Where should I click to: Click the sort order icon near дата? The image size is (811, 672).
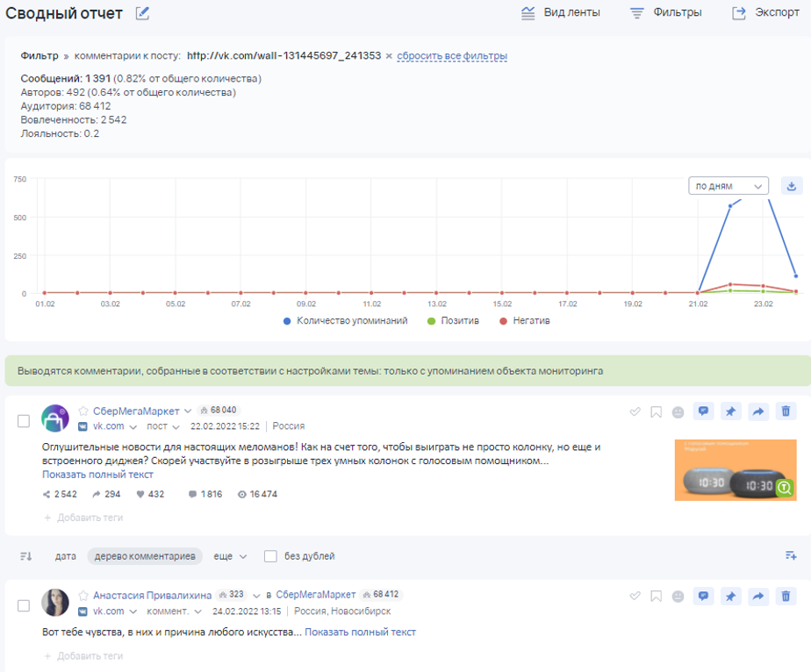pos(25,556)
